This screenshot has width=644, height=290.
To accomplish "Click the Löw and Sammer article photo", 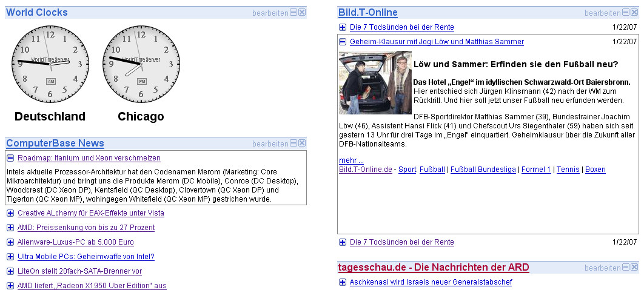I will 375,82.
